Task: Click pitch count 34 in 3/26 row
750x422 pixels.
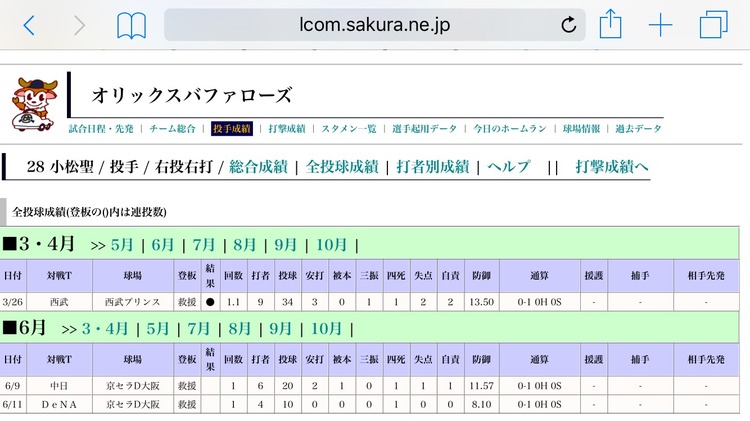Action: point(287,302)
